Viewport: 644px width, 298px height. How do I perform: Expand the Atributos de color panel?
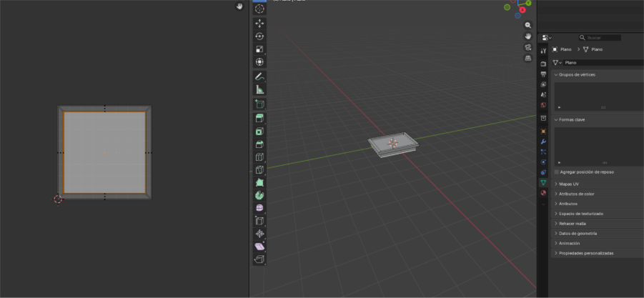point(576,194)
